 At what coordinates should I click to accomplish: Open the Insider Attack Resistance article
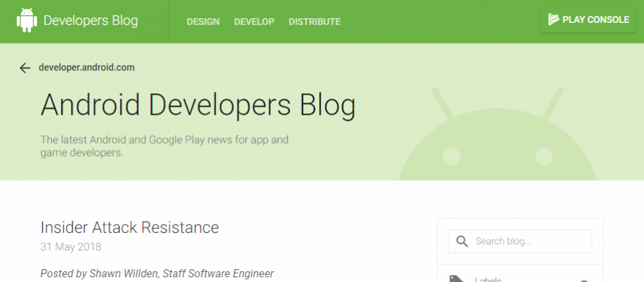[x=129, y=228]
